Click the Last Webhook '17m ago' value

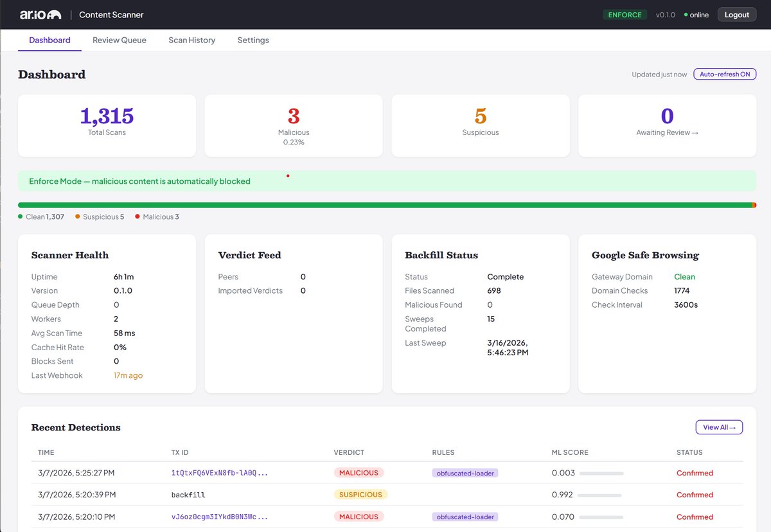point(128,375)
